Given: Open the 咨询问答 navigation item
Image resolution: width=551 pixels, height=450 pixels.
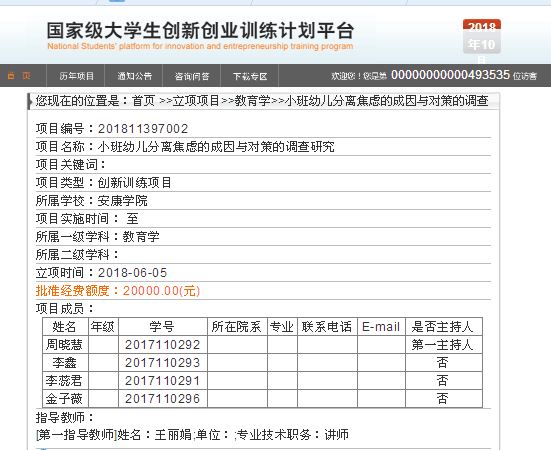Looking at the screenshot, I should pyautogui.click(x=192, y=76).
